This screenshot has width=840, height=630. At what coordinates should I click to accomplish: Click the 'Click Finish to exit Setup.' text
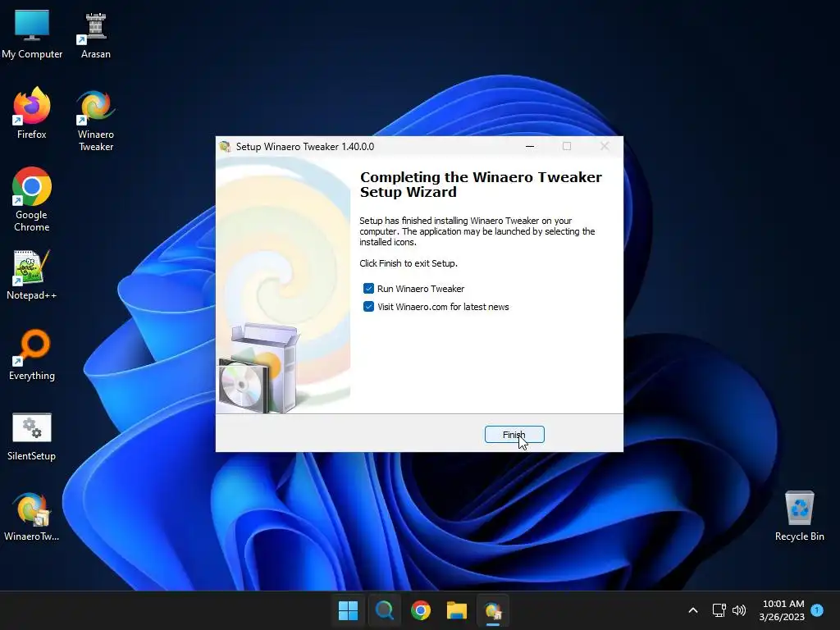pos(409,263)
